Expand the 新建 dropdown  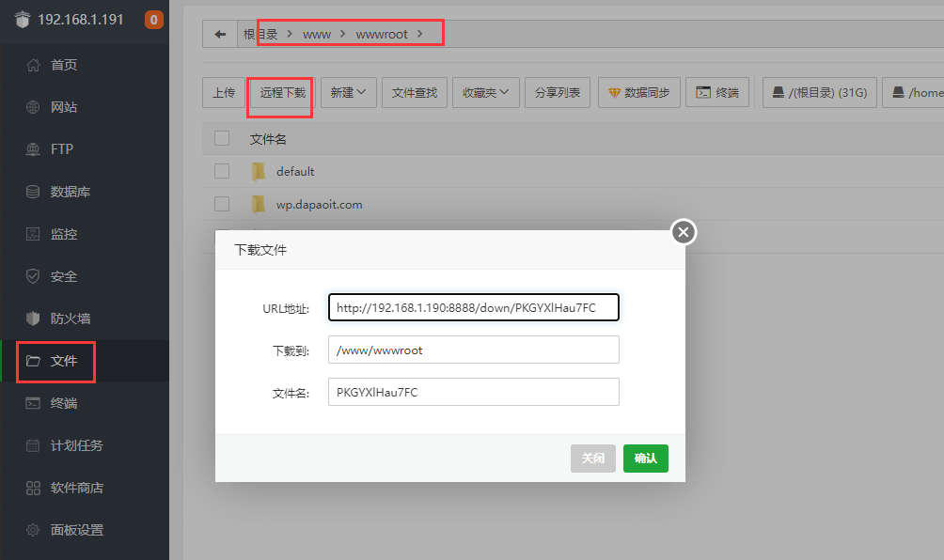coord(349,92)
